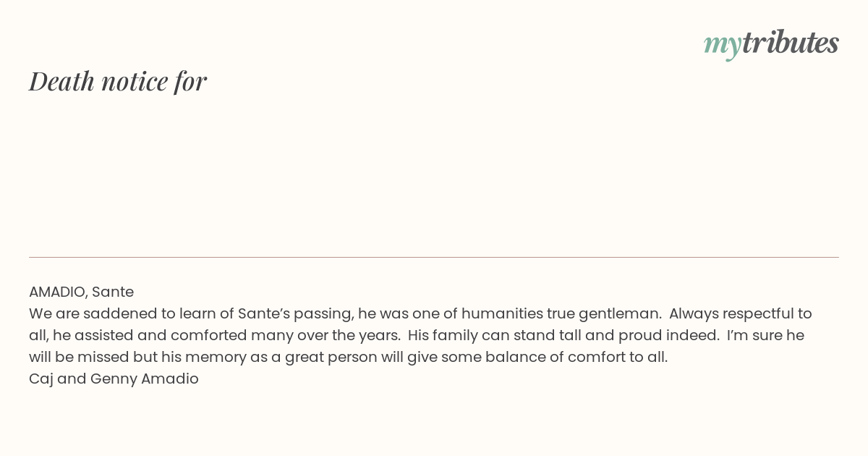Image resolution: width=868 pixels, height=456 pixels.
Task: Click the signature "Caj and Genny Amadio"
Action: 114,379
